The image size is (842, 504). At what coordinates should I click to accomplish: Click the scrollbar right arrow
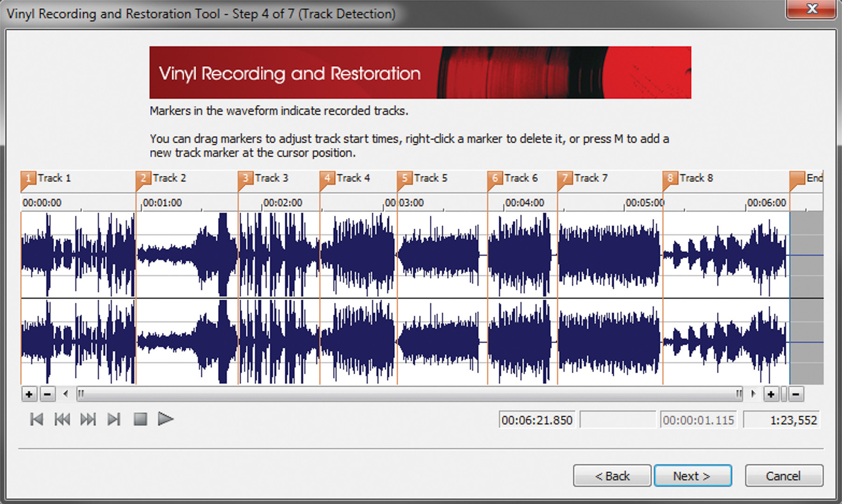pyautogui.click(x=753, y=394)
